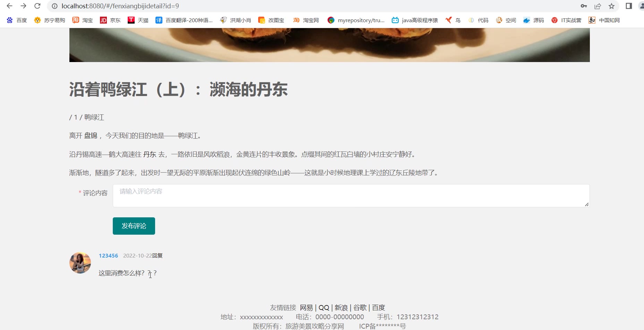
Task: Reload the current page
Action: tap(37, 6)
